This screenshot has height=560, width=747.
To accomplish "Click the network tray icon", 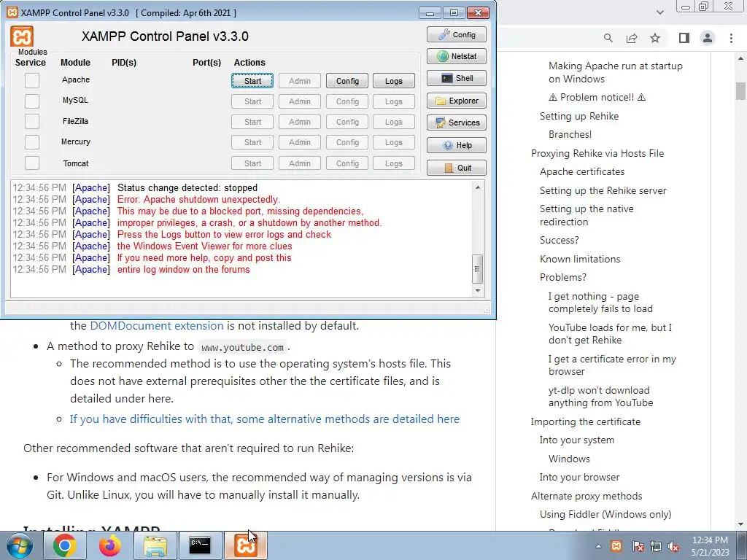I will [656, 545].
